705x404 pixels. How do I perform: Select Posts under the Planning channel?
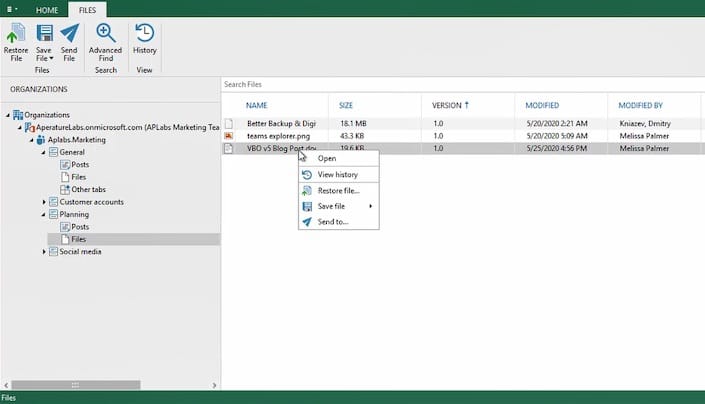click(79, 227)
